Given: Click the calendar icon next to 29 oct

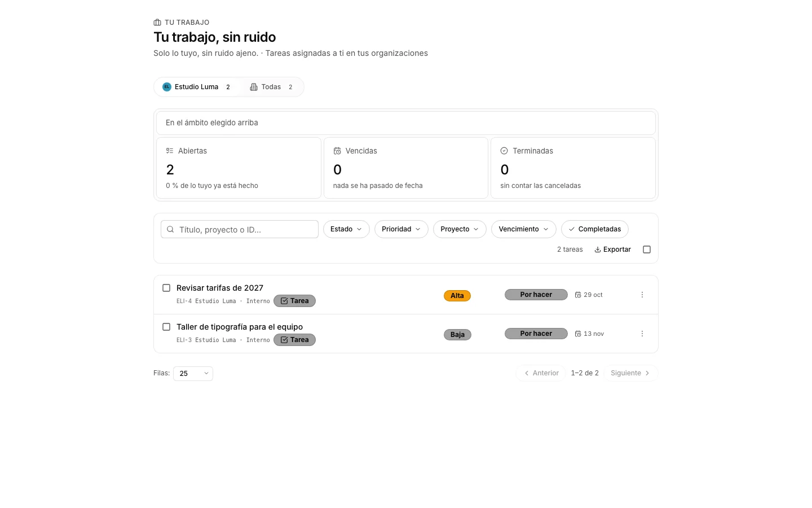Looking at the screenshot, I should click(578, 295).
